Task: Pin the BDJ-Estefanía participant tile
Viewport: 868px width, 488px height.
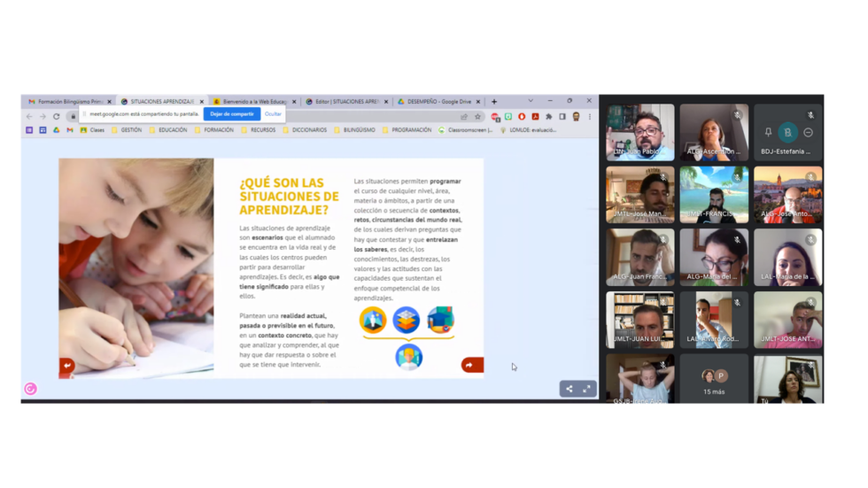Action: click(768, 133)
